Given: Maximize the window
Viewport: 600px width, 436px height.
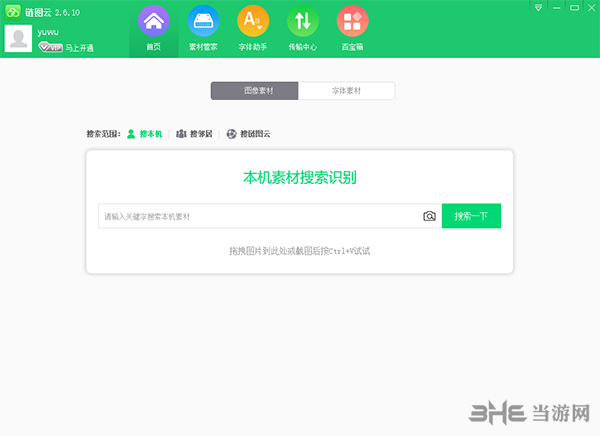Looking at the screenshot, I should [574, 8].
